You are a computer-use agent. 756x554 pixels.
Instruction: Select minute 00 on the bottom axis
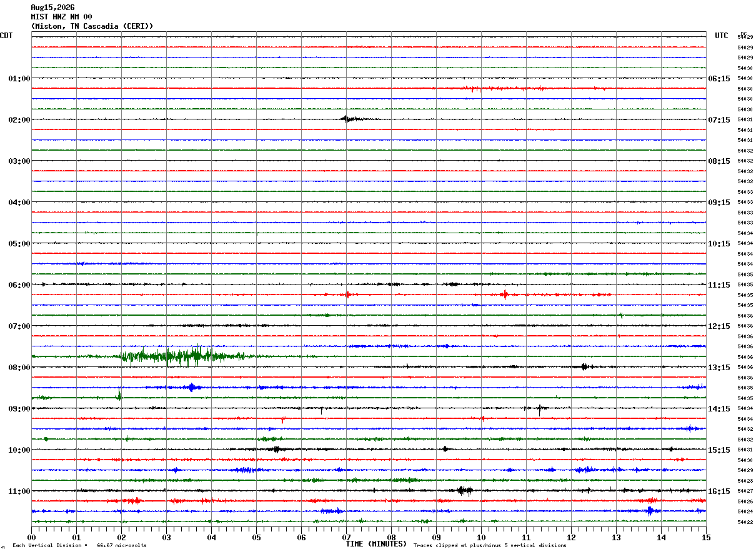31,536
